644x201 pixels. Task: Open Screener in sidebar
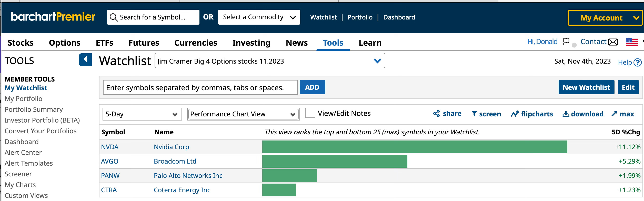[x=18, y=174]
